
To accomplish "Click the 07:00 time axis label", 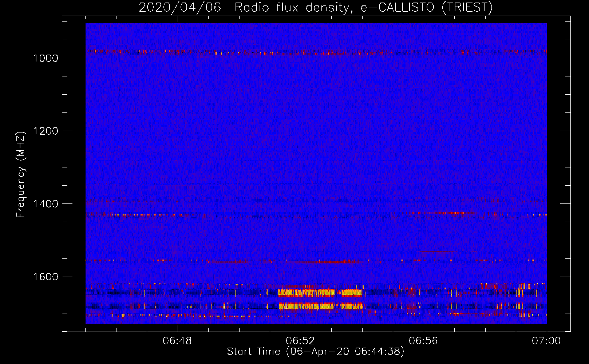I will tap(546, 341).
